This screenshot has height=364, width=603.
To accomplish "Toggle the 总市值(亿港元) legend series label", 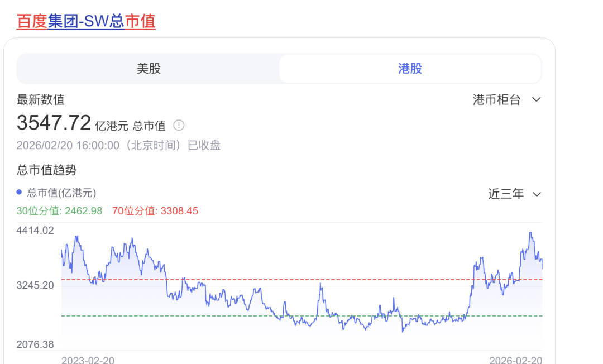I will coord(61,193).
